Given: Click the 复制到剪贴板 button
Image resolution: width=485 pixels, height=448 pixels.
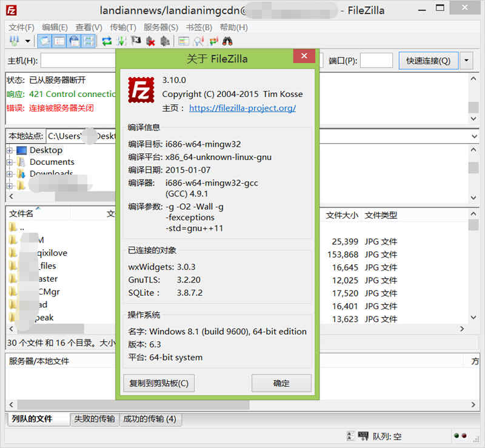Looking at the screenshot, I should tap(159, 383).
